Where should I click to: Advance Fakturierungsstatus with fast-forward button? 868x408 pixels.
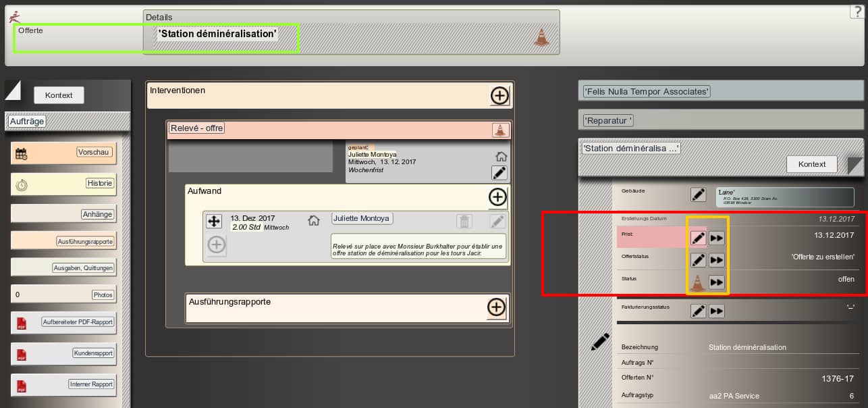point(717,311)
